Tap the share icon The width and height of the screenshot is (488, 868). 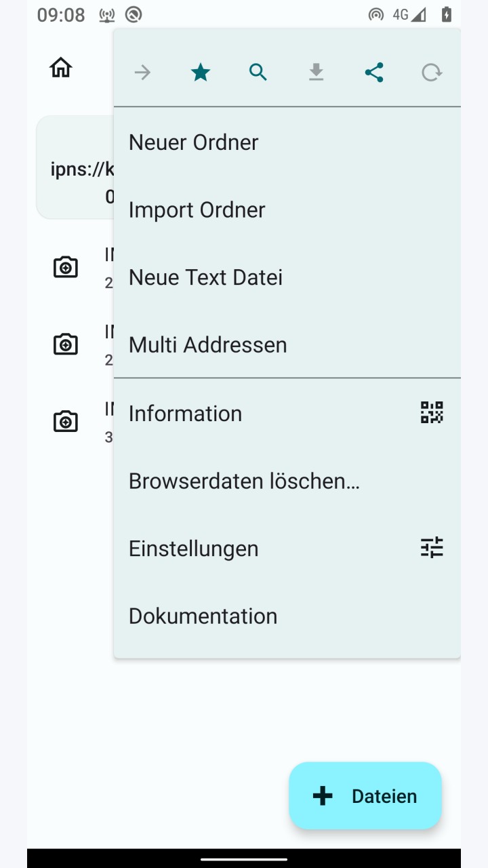374,73
